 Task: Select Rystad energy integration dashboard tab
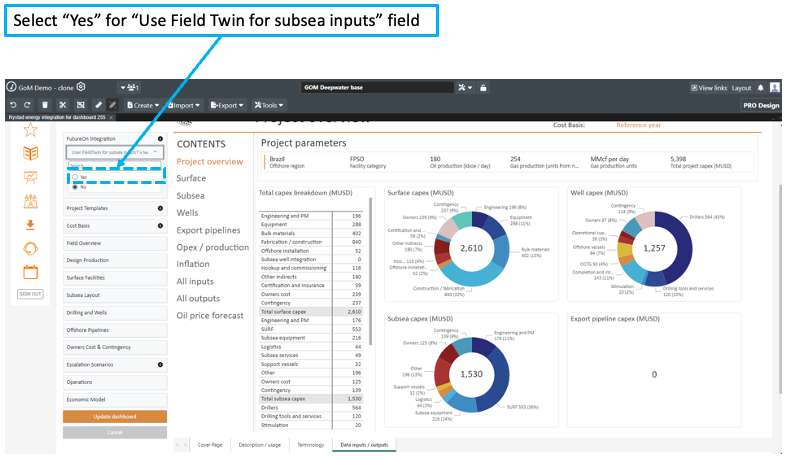pos(57,117)
